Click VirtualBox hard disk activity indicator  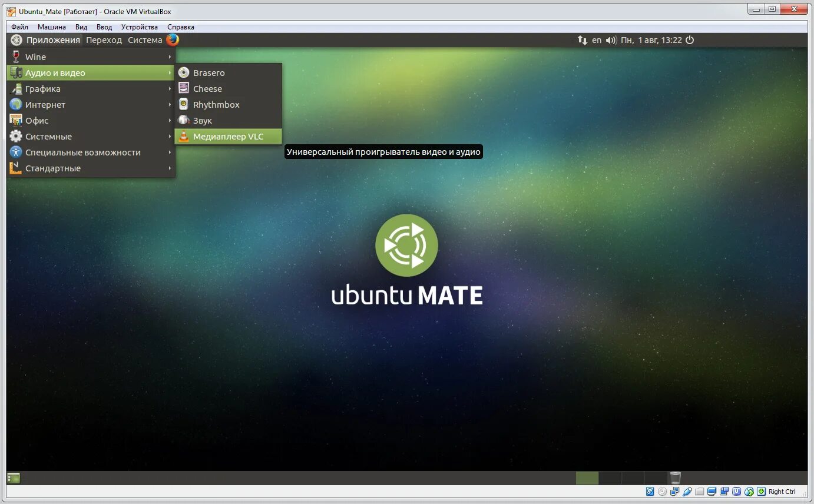[650, 492]
